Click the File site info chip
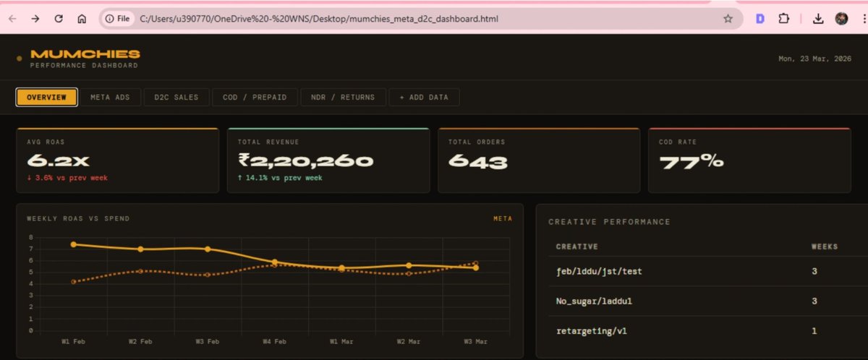868x360 pixels. click(x=116, y=19)
